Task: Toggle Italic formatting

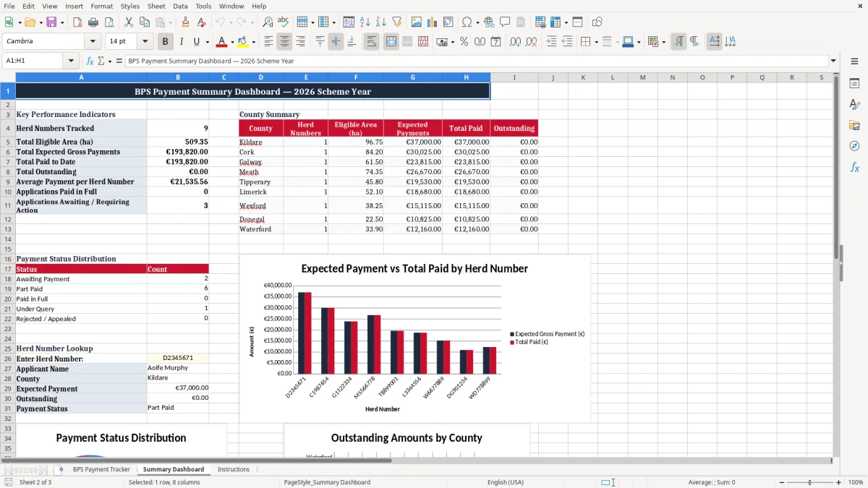Action: tap(182, 42)
